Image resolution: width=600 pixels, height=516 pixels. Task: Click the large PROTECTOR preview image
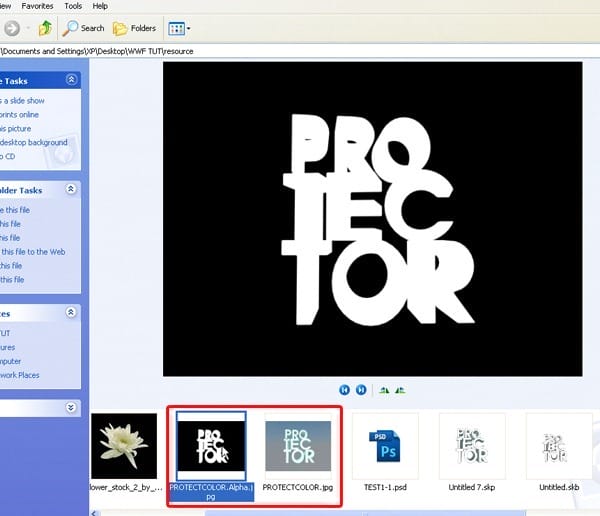click(373, 219)
